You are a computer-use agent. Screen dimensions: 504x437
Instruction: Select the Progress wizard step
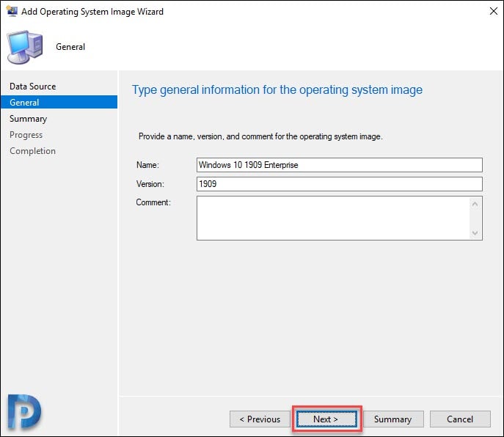[26, 135]
